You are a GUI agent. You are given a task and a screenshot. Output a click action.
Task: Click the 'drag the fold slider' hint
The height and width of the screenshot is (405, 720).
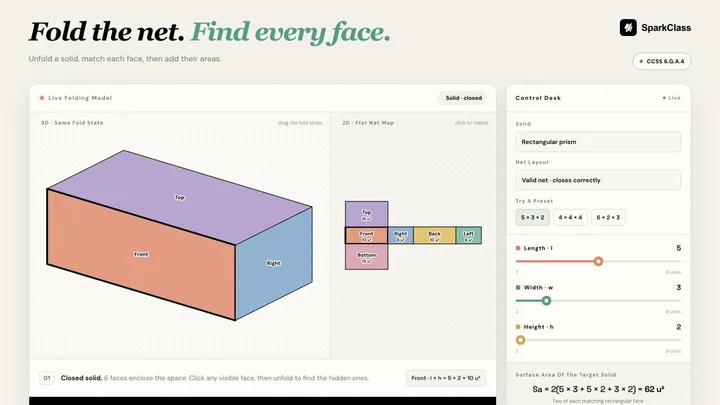coord(300,123)
